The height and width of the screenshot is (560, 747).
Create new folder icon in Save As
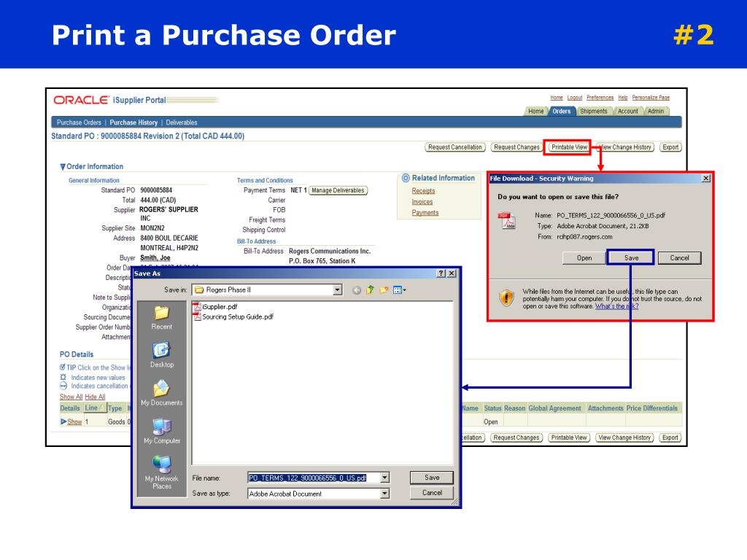pyautogui.click(x=384, y=289)
